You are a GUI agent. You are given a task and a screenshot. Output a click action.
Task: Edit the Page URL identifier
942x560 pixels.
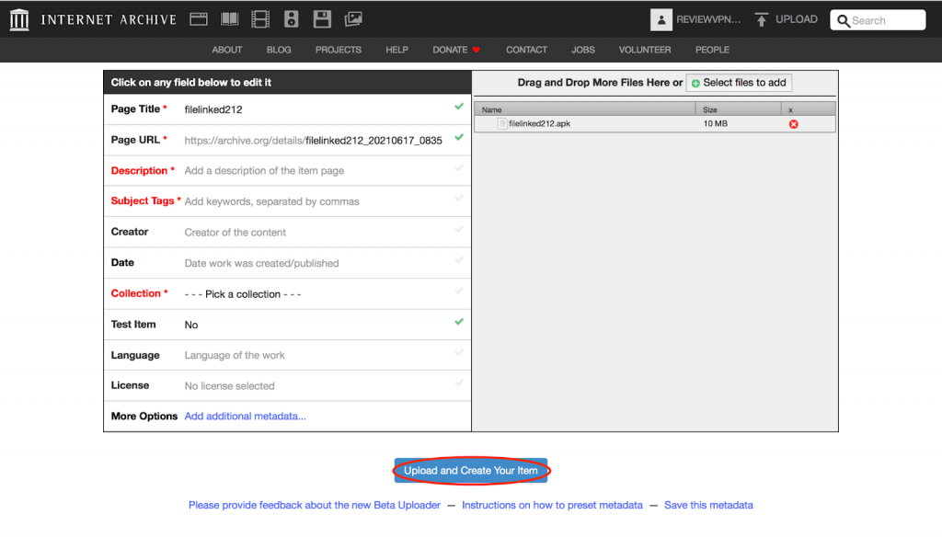(373, 141)
